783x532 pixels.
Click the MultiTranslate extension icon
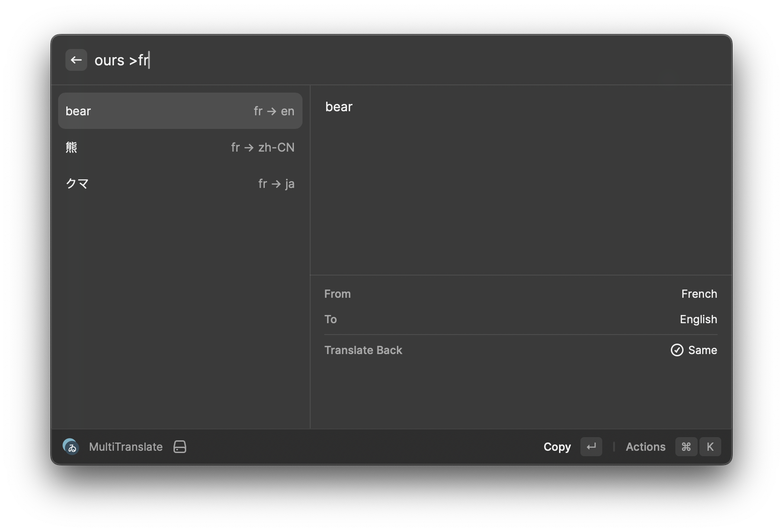[x=71, y=447]
